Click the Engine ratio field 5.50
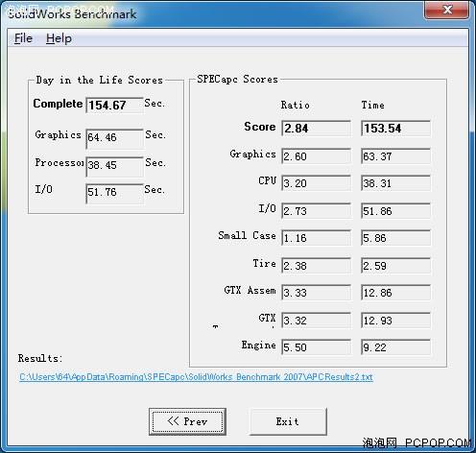The height and width of the screenshot is (453, 476). pyautogui.click(x=316, y=347)
